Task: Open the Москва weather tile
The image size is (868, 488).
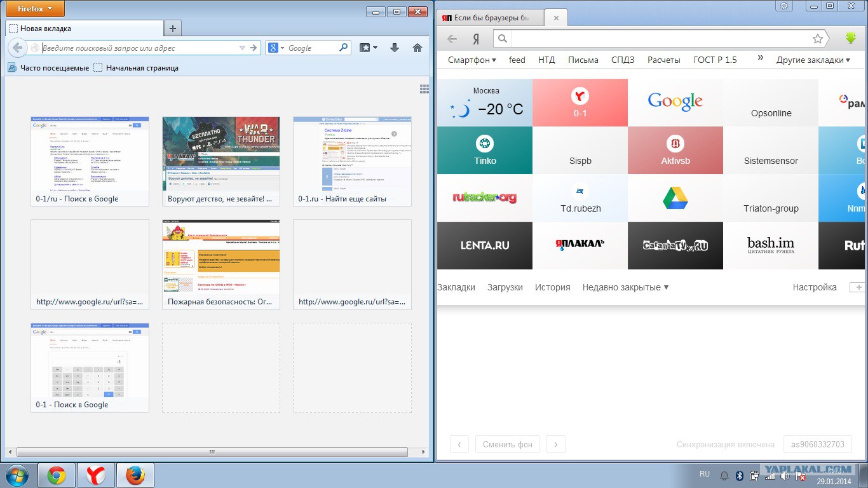Action: pyautogui.click(x=485, y=103)
